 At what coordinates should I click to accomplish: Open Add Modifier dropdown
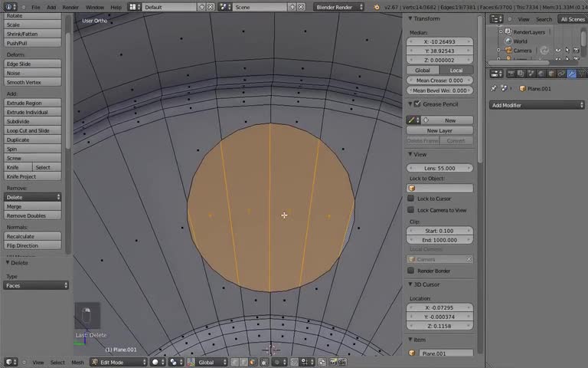(x=537, y=105)
